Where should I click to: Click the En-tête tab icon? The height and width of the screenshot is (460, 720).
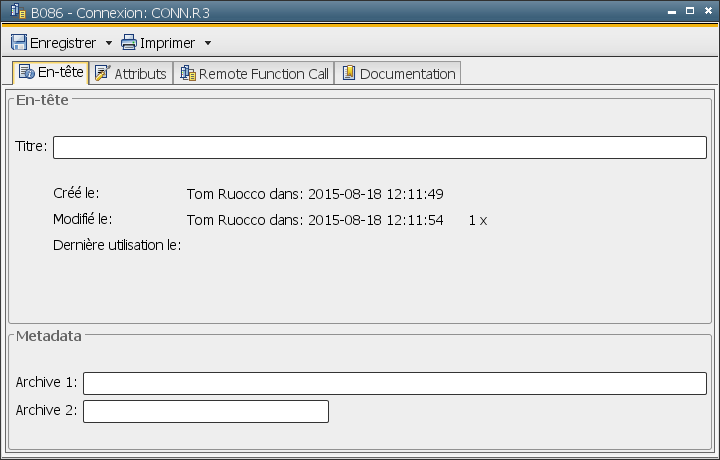click(27, 73)
